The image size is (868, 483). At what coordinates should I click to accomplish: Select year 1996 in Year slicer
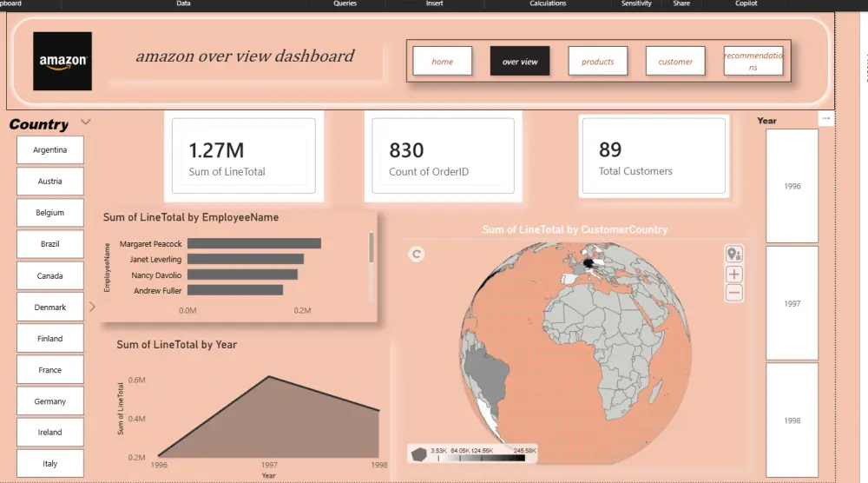click(792, 186)
